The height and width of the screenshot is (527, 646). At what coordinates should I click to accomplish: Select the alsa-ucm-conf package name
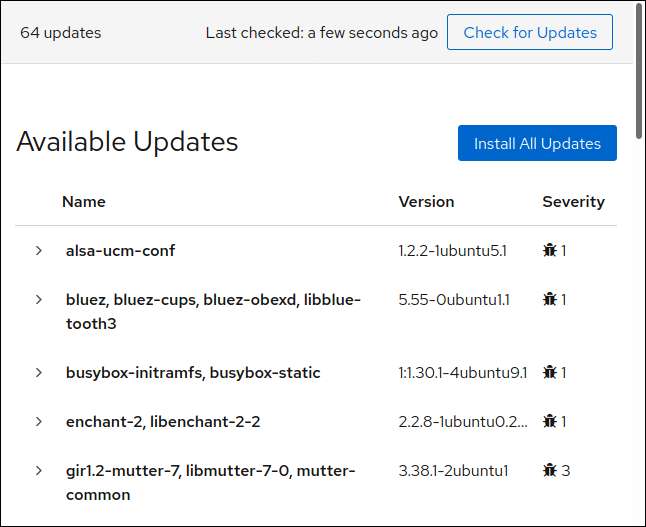tap(120, 251)
